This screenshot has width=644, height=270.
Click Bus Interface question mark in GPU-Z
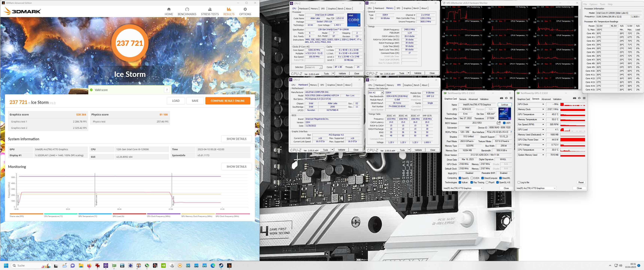coord(511,132)
